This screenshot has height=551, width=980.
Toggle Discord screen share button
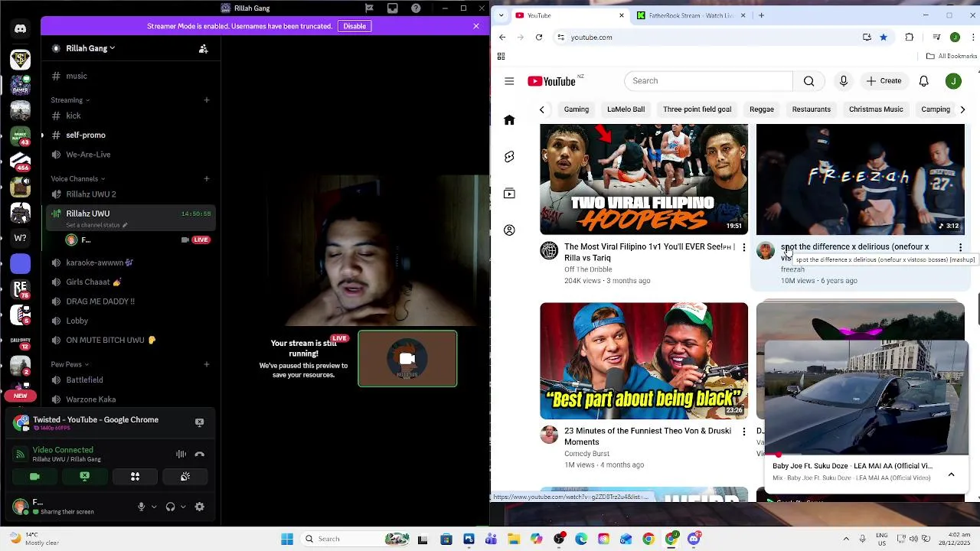click(85, 476)
